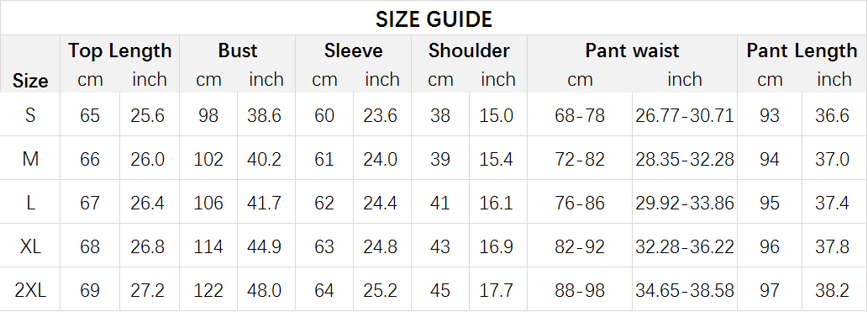Click the Size row header label
Screen dimensions: 868x312
[30, 81]
